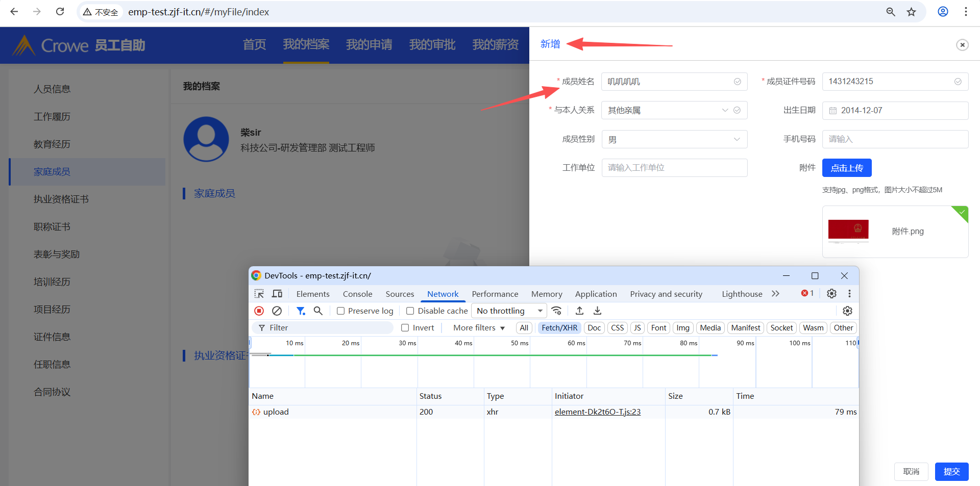Clear the network log
Viewport: 980px width, 486px height.
pyautogui.click(x=277, y=311)
